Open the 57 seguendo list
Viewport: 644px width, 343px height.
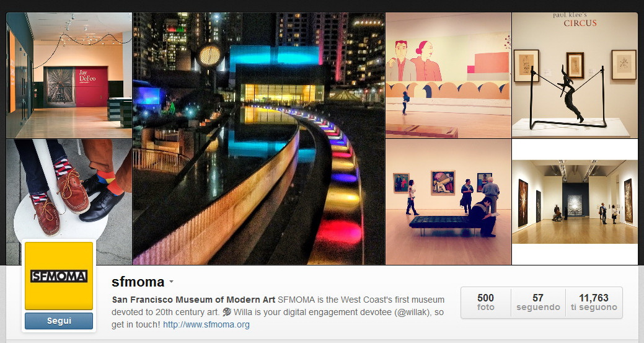click(x=538, y=302)
